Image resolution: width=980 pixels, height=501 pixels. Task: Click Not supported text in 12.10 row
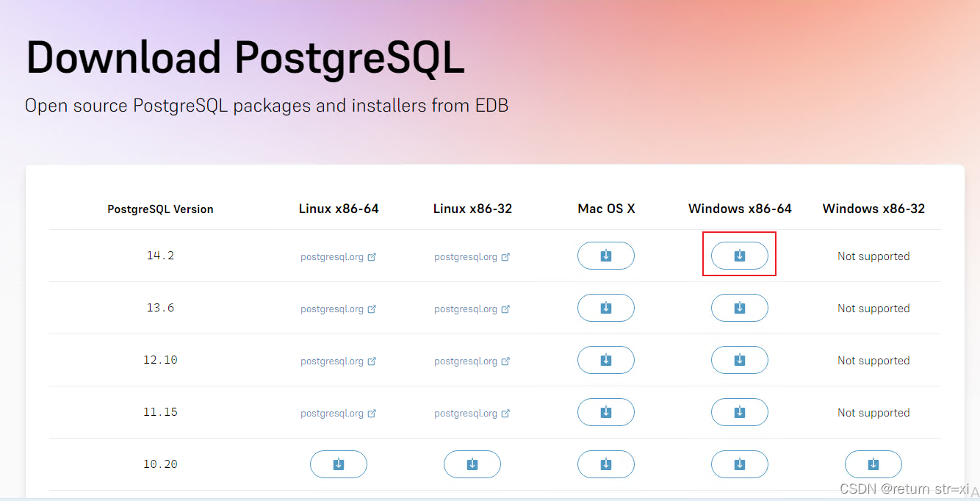tap(873, 361)
